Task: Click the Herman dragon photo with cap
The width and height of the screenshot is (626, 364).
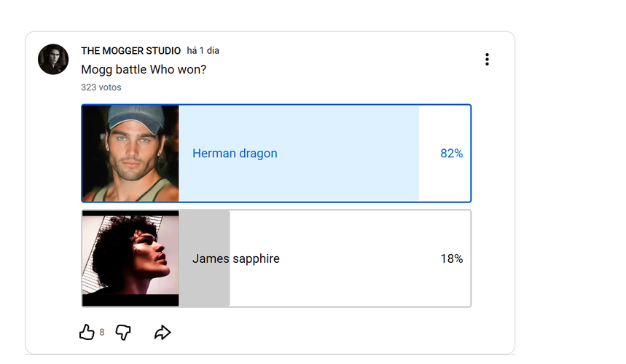Action: pyautogui.click(x=130, y=154)
